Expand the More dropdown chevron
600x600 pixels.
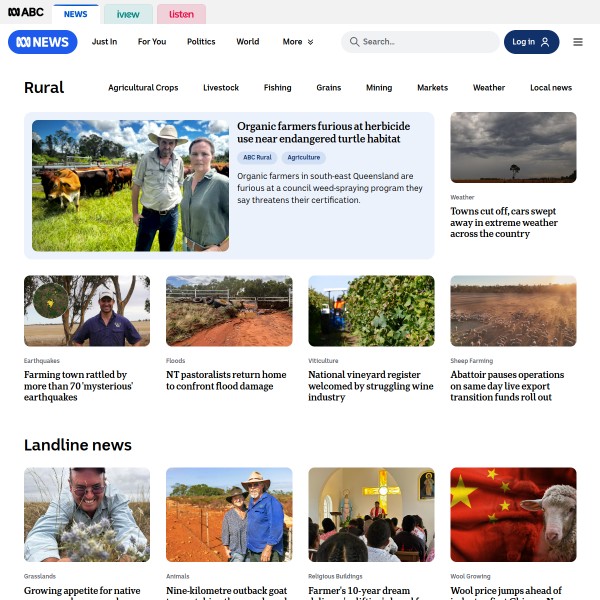310,42
